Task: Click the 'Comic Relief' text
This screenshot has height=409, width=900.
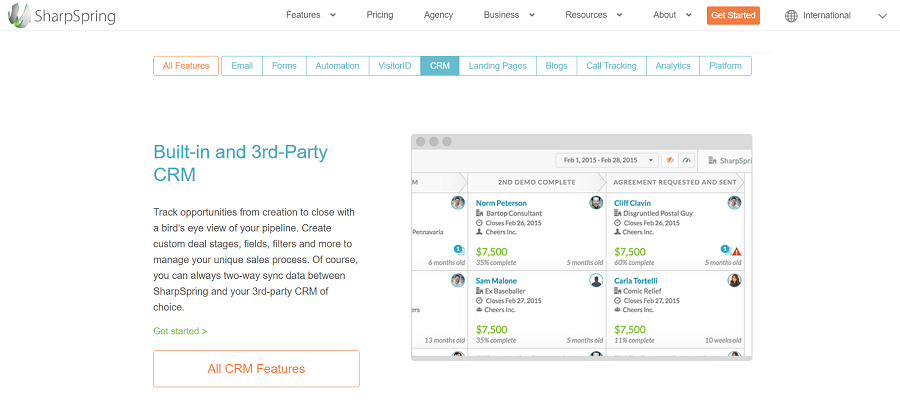Action: click(x=643, y=291)
